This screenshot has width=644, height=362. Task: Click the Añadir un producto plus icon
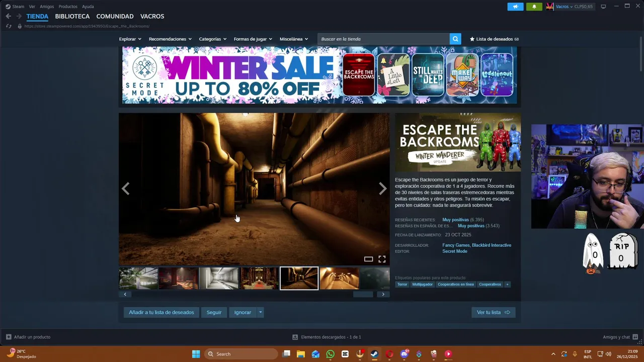point(9,337)
